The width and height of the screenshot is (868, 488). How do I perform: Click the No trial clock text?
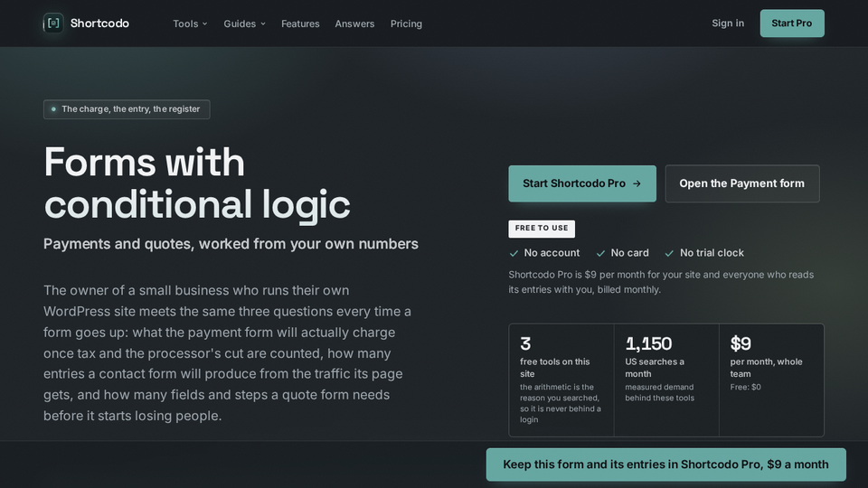pos(712,253)
